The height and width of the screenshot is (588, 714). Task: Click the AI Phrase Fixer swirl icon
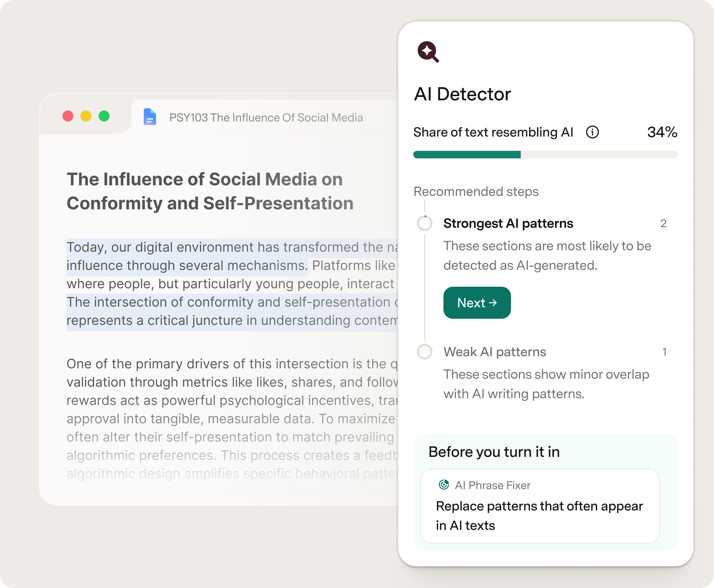444,485
